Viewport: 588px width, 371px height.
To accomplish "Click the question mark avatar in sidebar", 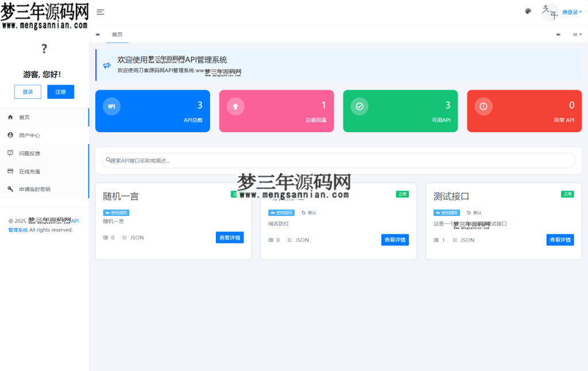I will pos(44,49).
